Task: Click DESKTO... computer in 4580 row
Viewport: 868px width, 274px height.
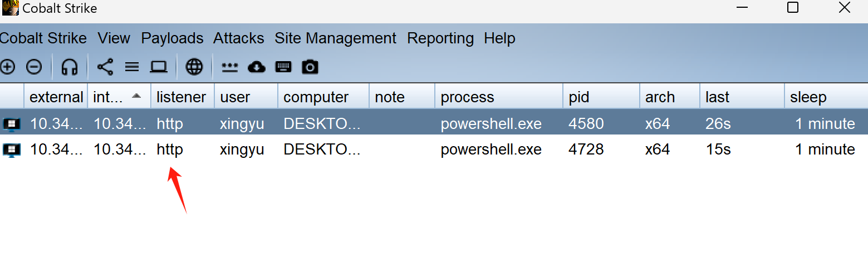Action: 322,124
